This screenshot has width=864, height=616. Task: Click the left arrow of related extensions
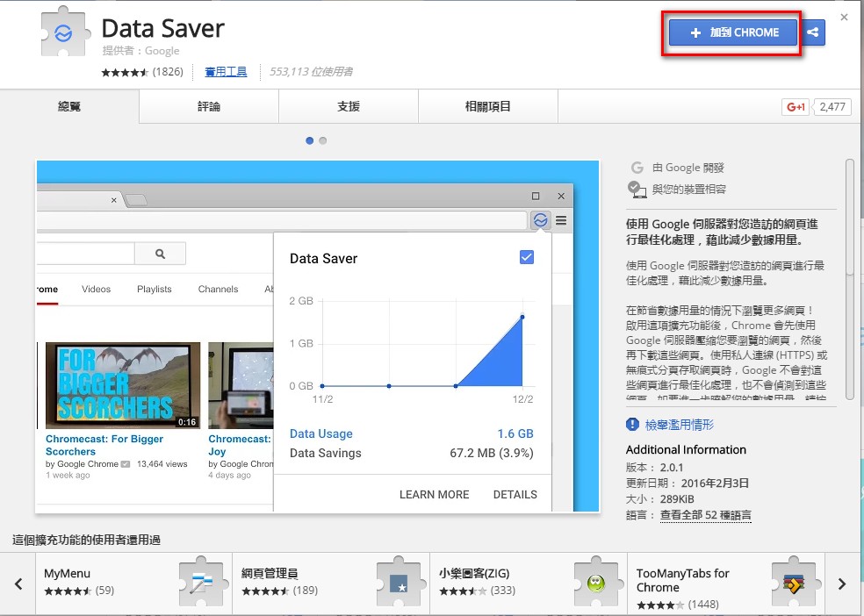click(18, 584)
